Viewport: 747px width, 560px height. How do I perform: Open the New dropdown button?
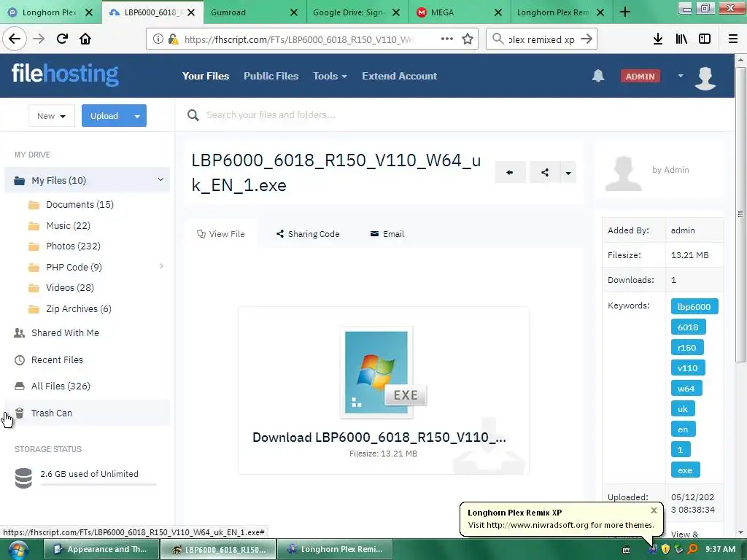(52, 116)
